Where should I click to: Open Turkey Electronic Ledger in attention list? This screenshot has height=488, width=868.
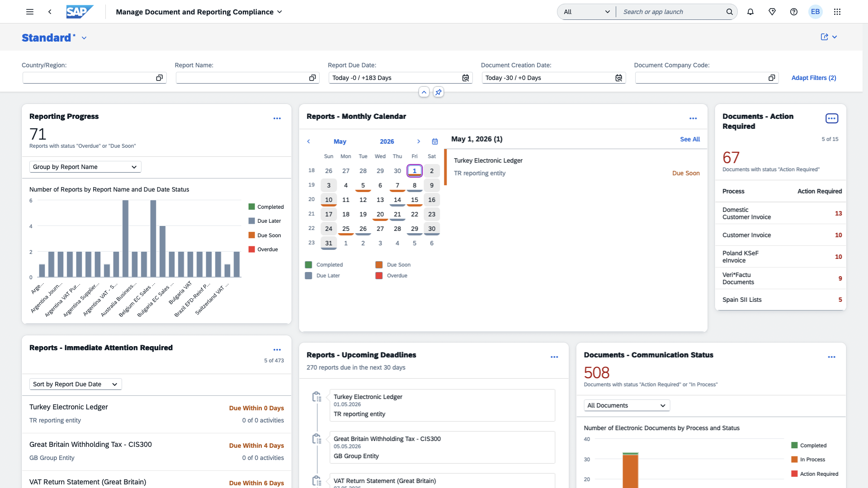pyautogui.click(x=156, y=414)
